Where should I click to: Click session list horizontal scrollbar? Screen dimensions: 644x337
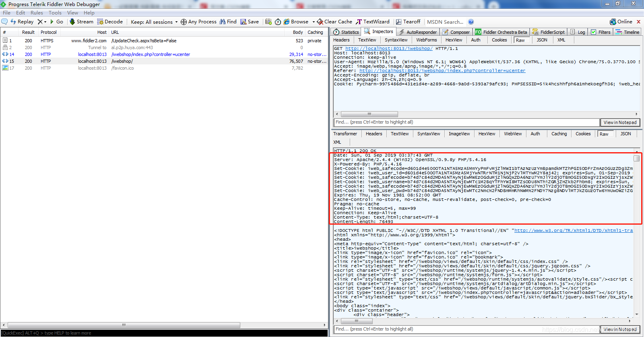point(124,325)
